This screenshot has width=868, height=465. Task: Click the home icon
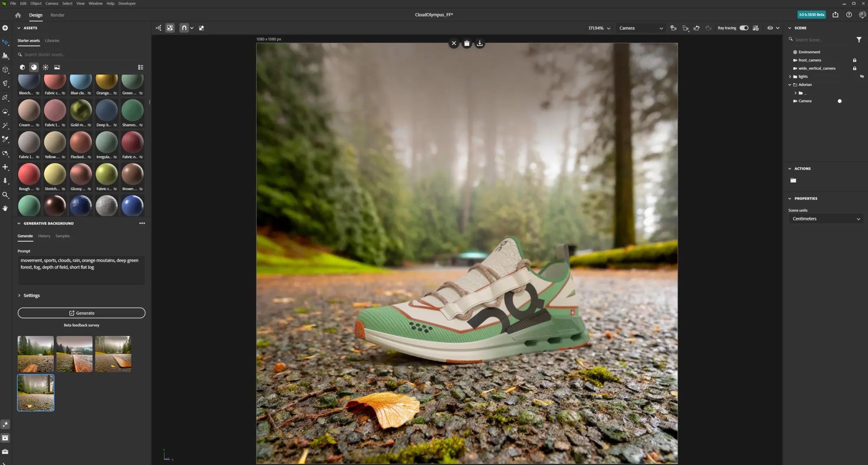[18, 15]
